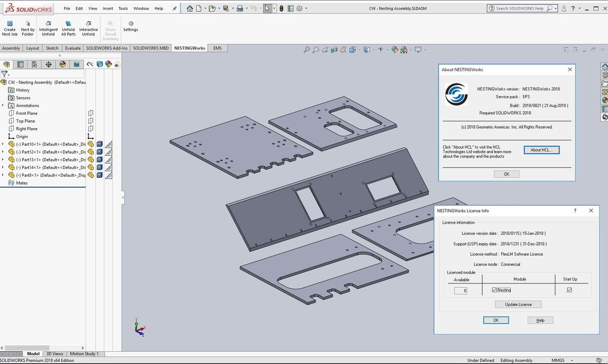Expand the Annotations folder

3,105
